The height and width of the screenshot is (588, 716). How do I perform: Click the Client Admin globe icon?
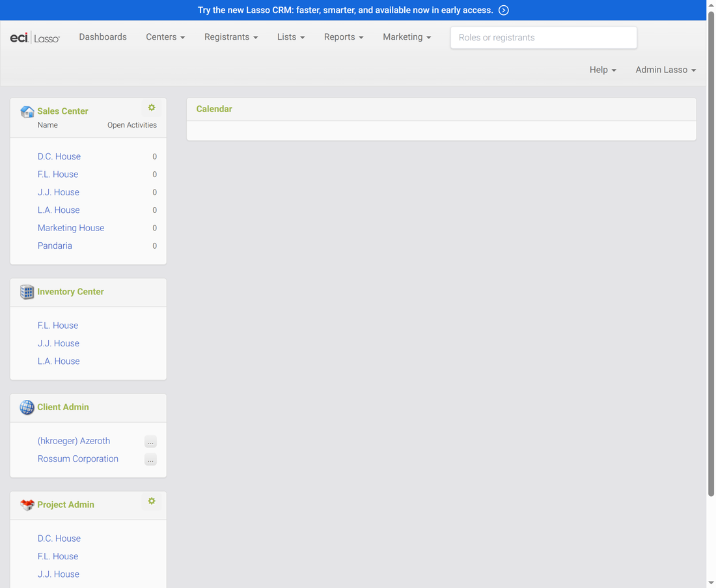coord(27,408)
